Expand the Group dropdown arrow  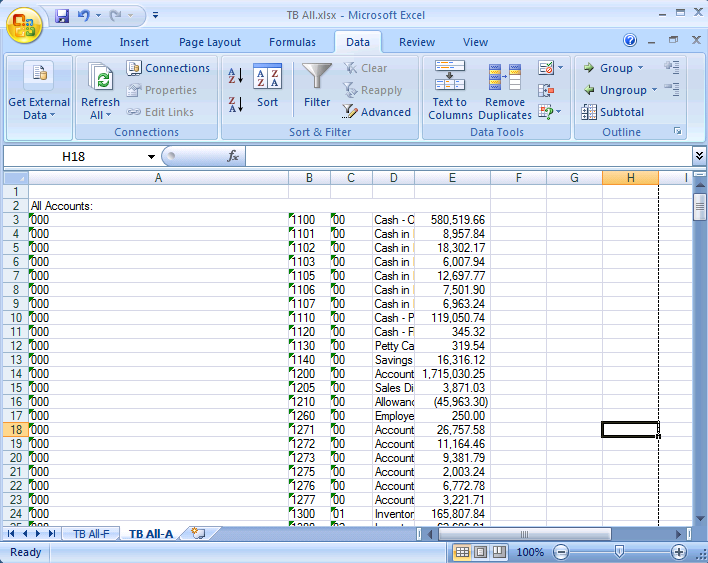tap(640, 68)
